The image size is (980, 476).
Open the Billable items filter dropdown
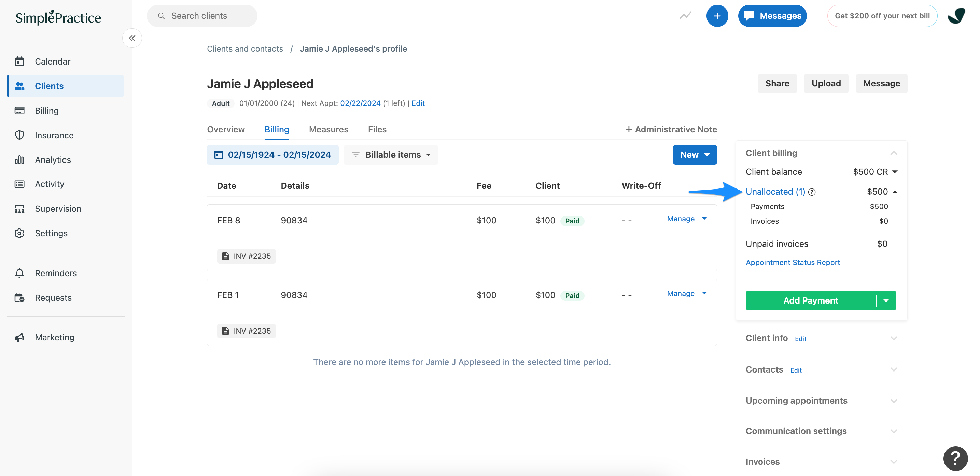click(390, 154)
